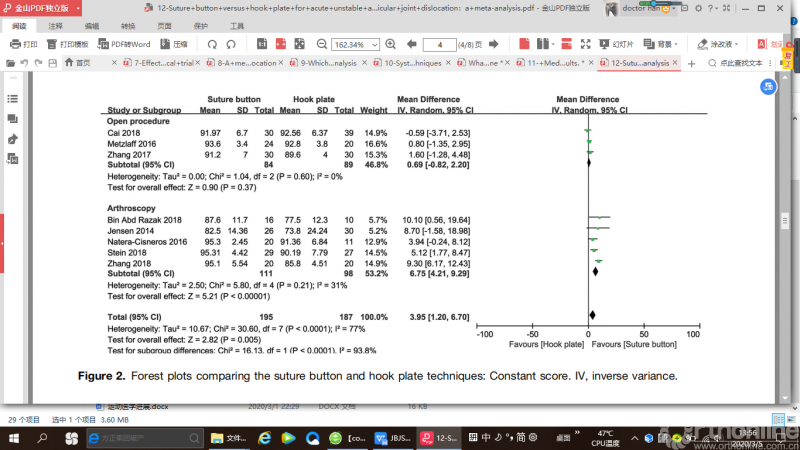Screen dimensions: 800x450
Task: Open the 转换 convert menu tab
Action: 128,26
